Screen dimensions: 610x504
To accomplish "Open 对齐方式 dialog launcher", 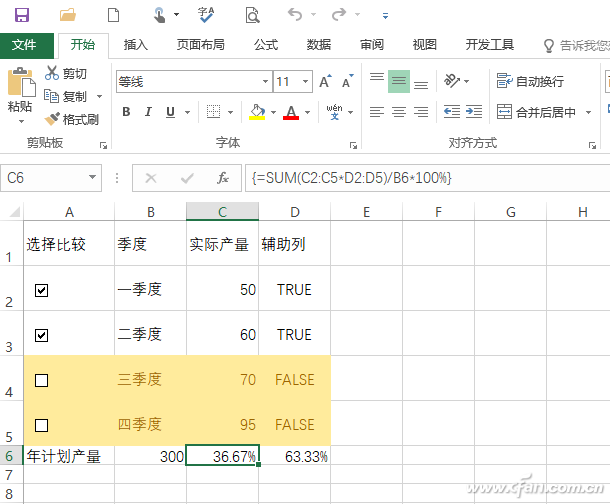I will pyautogui.click(x=592, y=145).
